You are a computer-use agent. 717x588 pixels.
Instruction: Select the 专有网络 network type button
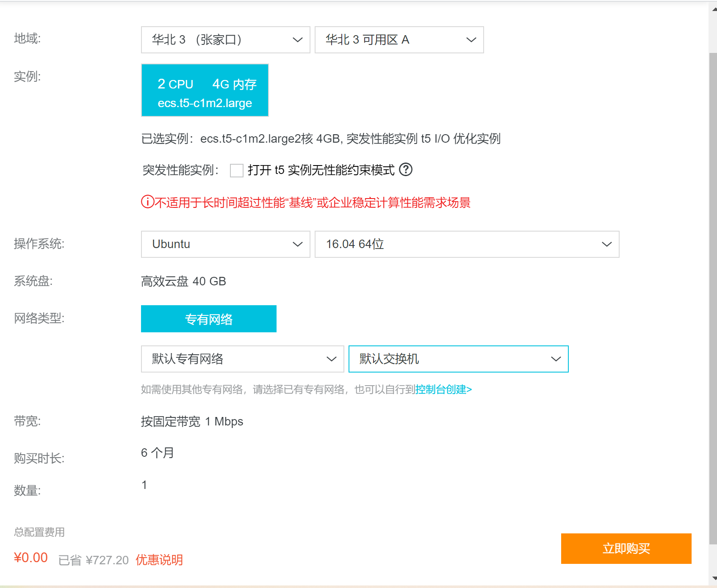click(x=209, y=319)
